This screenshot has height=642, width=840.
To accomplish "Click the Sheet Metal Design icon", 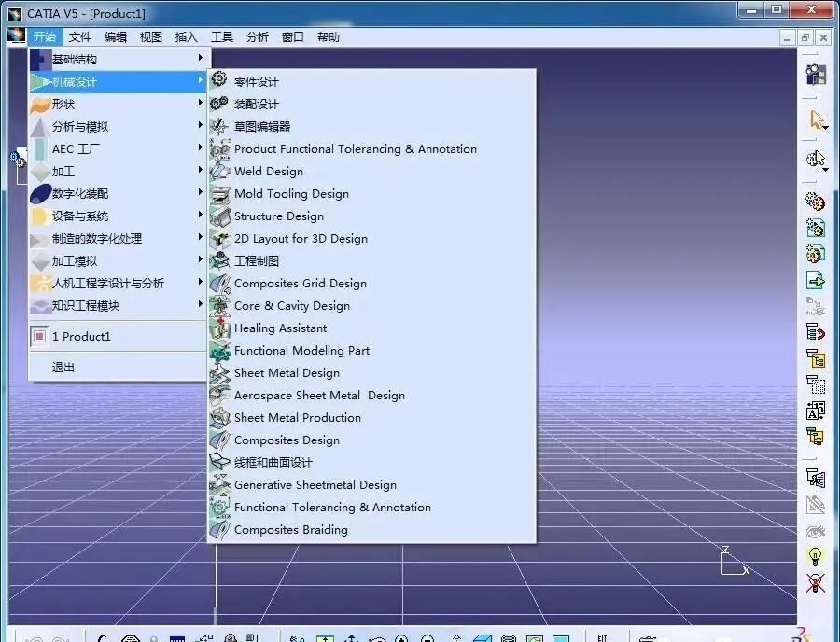I will pos(219,373).
